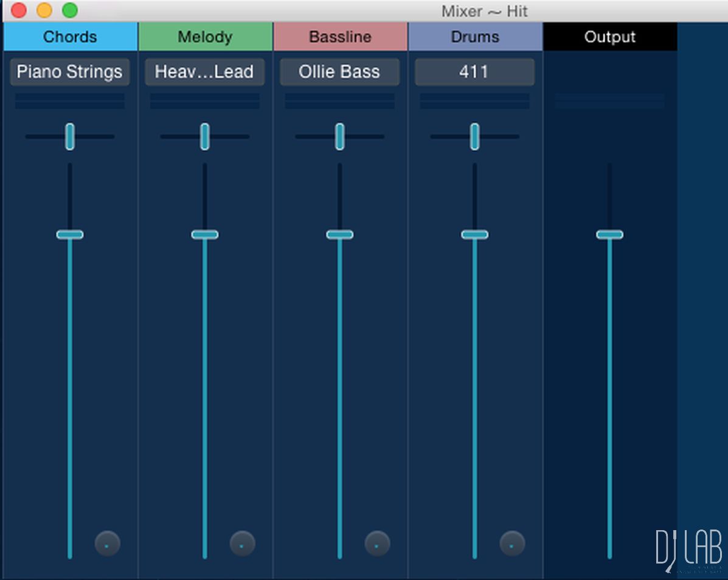Screen dimensions: 728x580
Task: Open the 411 drum kit selector
Action: pyautogui.click(x=474, y=72)
